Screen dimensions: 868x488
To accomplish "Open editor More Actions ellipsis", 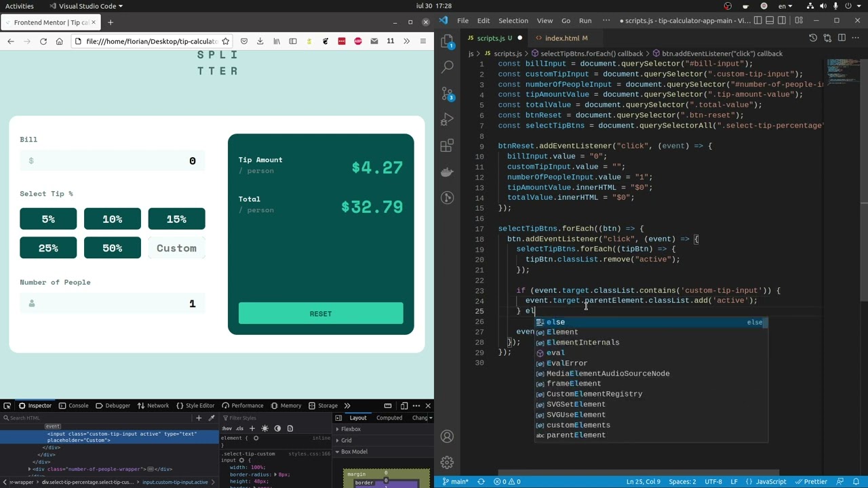I will tap(856, 38).
